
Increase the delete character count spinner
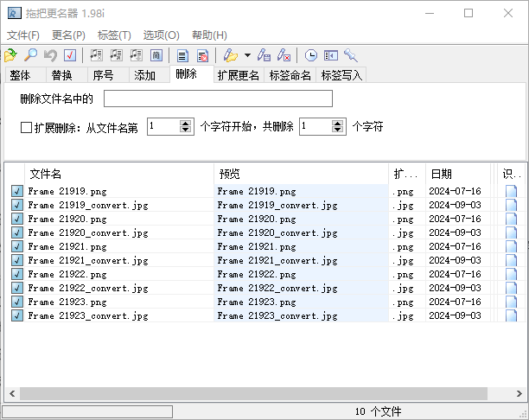(x=337, y=123)
